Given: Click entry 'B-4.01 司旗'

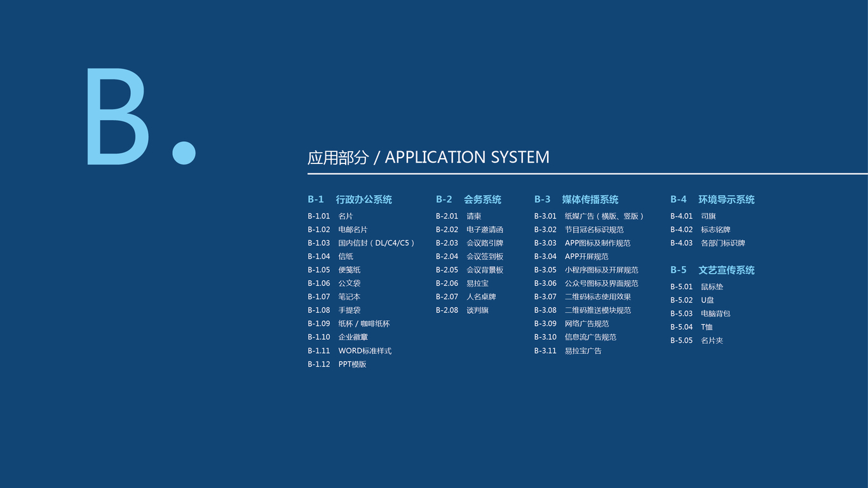Looking at the screenshot, I should [x=693, y=216].
